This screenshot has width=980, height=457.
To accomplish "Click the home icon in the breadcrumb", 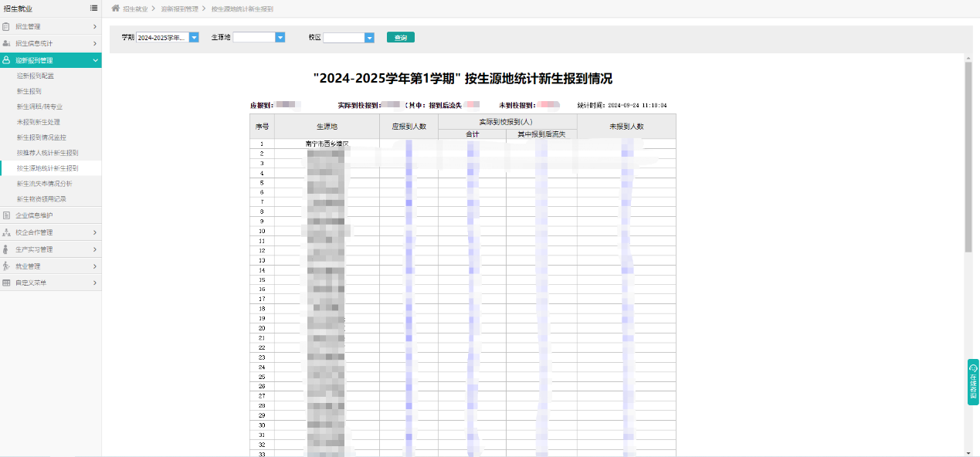I will click(x=116, y=8).
